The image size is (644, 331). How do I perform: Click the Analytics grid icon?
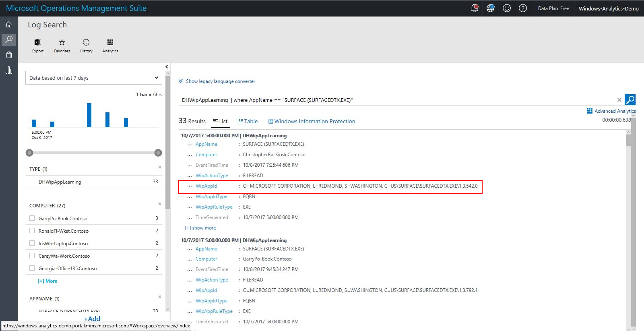coord(110,43)
